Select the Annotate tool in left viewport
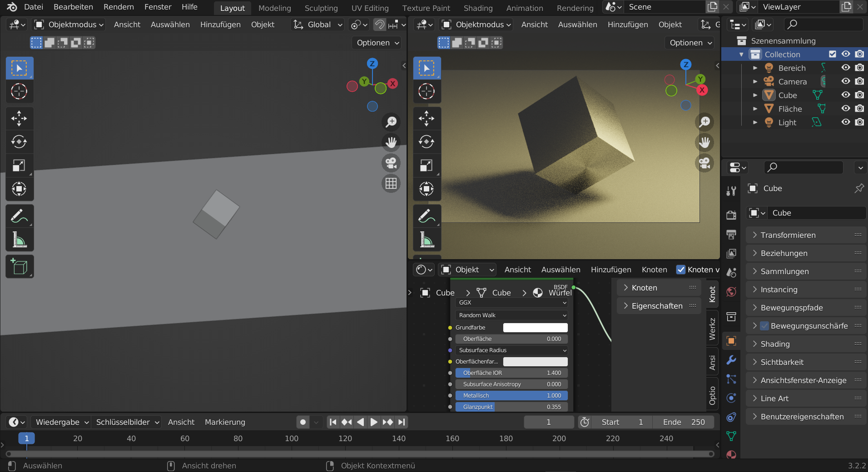Screen dimensions: 868x472 click(19, 216)
